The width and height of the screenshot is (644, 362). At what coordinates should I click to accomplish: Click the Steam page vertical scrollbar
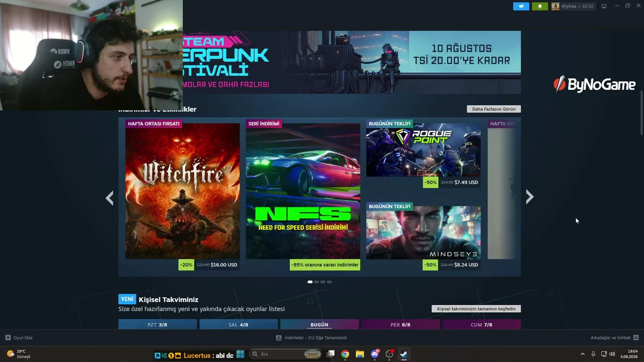point(641,113)
